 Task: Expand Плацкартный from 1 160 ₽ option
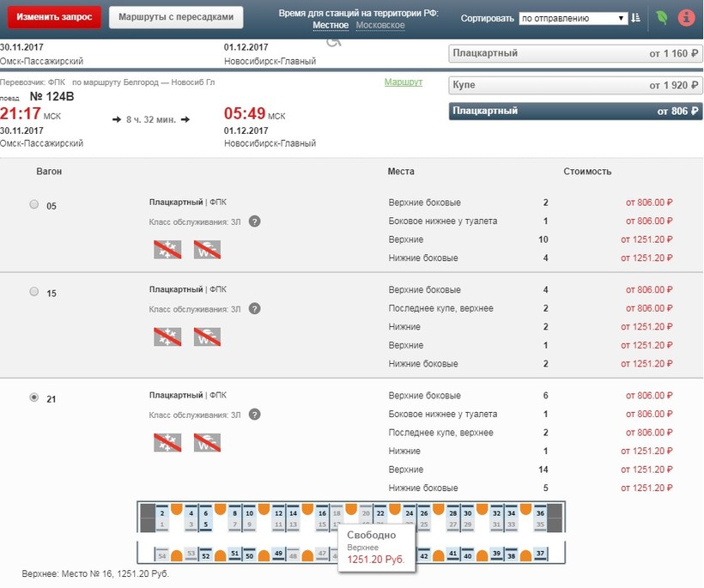click(576, 53)
